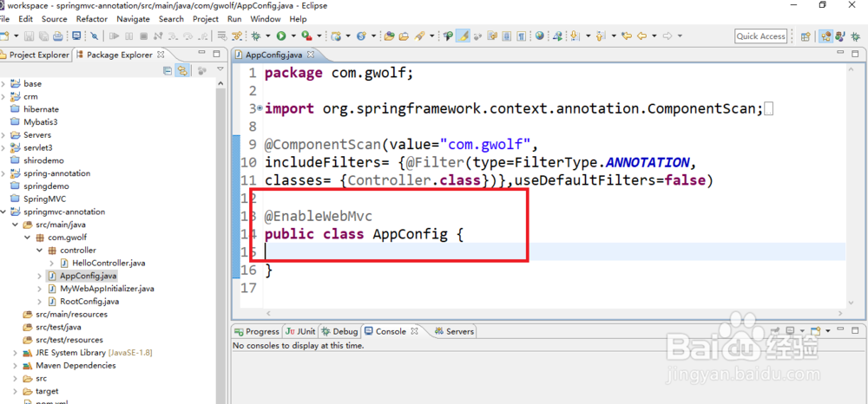Close the AppConfig.java editor tab
The width and height of the screenshot is (868, 404).
pos(311,55)
